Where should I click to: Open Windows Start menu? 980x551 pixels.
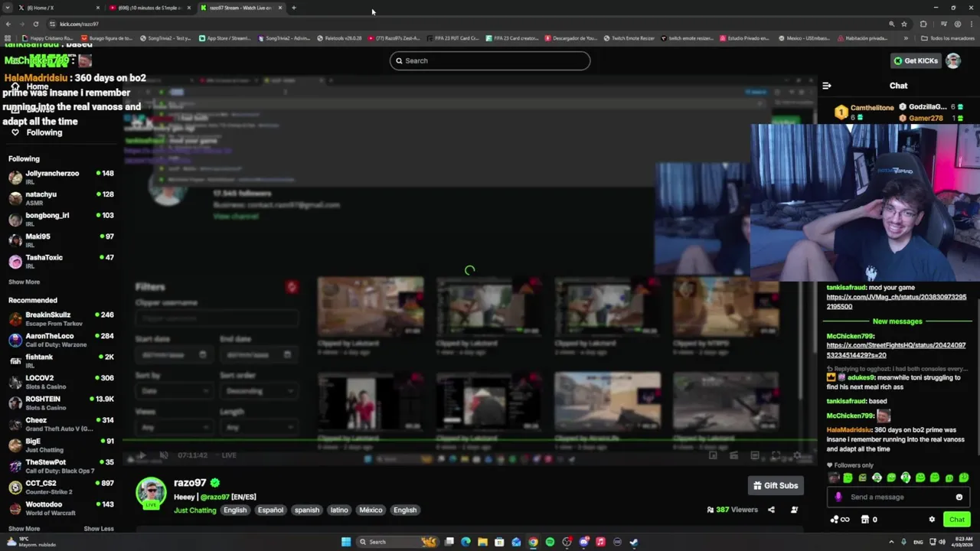(346, 542)
